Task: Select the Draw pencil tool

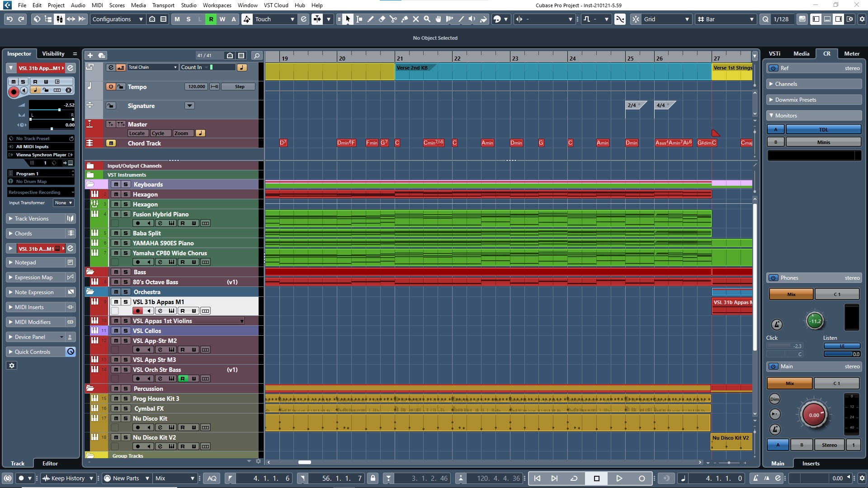Action: (371, 19)
